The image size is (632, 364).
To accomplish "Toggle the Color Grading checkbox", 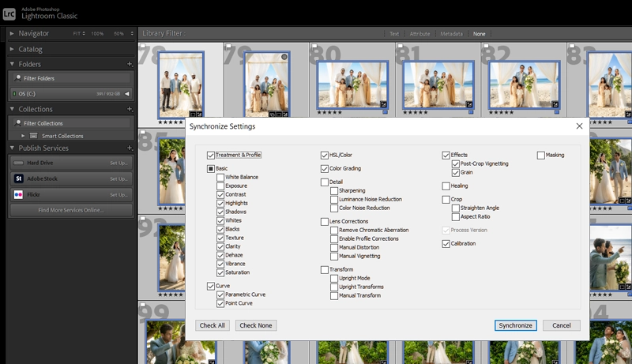I will [325, 169].
